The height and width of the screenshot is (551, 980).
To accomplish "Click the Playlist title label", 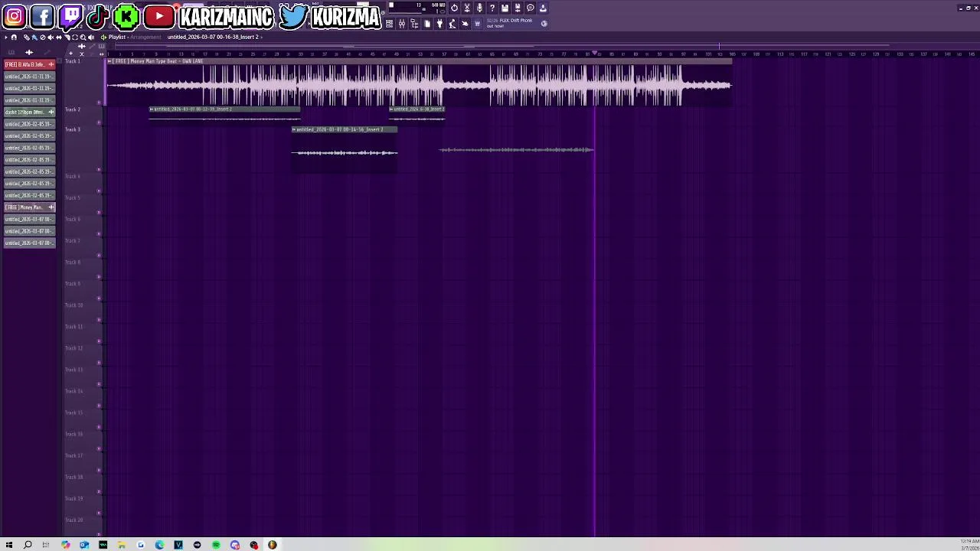I will 116,37.
